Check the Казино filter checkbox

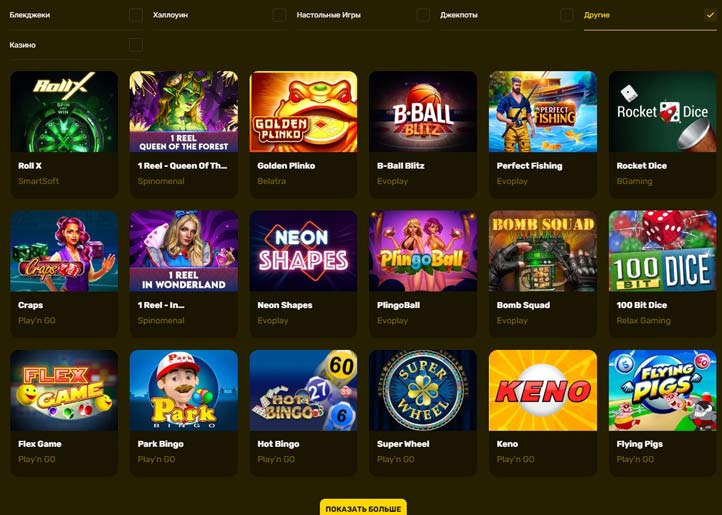[135, 45]
